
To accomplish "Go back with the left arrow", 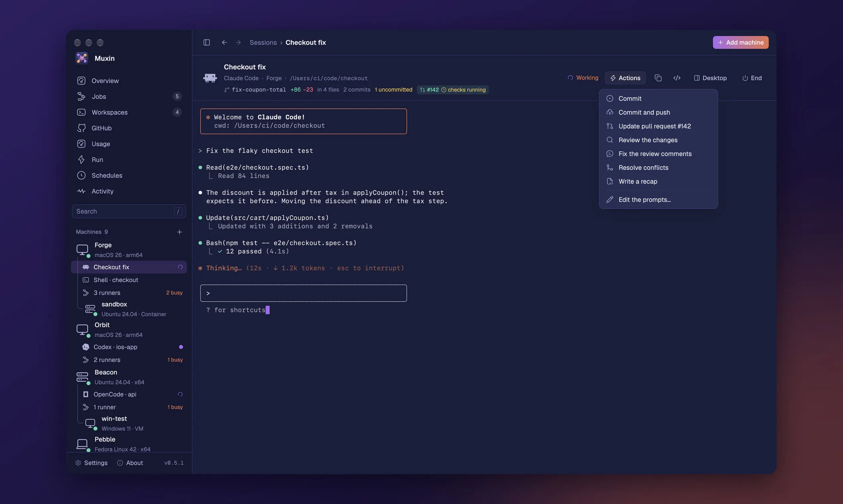I will tap(224, 42).
